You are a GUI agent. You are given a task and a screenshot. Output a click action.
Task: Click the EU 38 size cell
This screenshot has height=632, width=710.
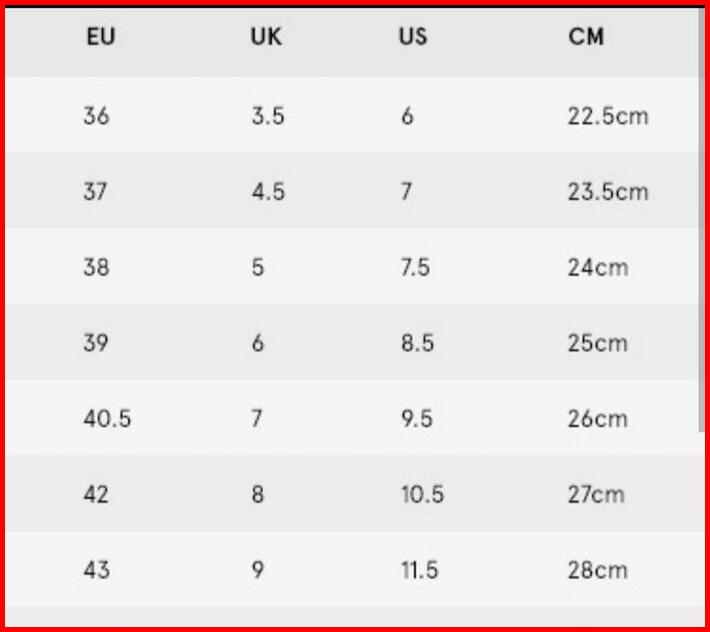pyautogui.click(x=97, y=267)
